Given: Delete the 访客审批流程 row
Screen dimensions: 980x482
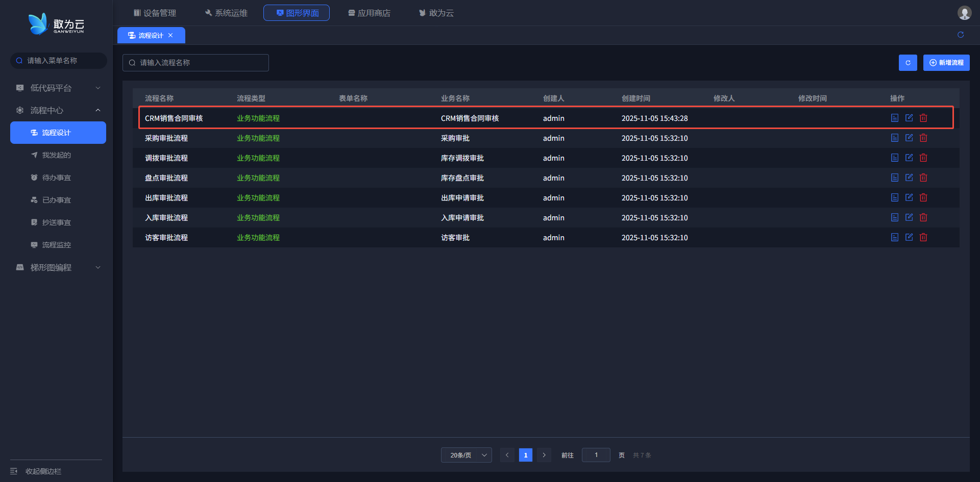Looking at the screenshot, I should pyautogui.click(x=923, y=237).
